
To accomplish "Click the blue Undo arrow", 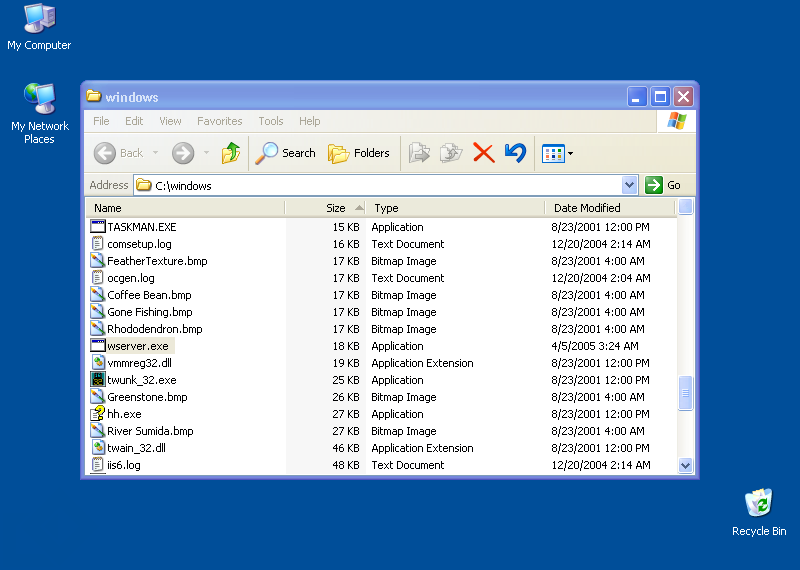I will point(515,153).
